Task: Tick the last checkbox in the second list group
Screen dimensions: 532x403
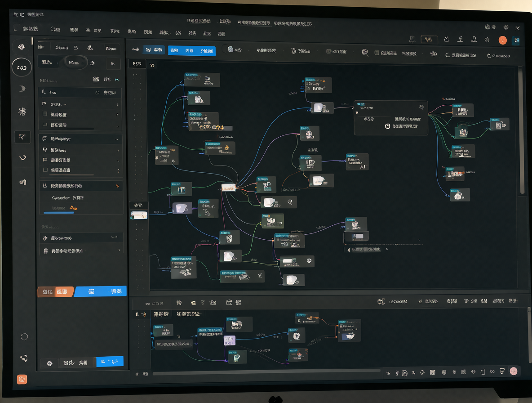Action: coord(45,170)
